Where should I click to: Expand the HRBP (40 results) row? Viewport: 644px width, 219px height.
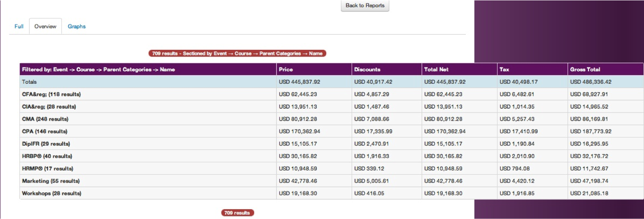(x=47, y=157)
